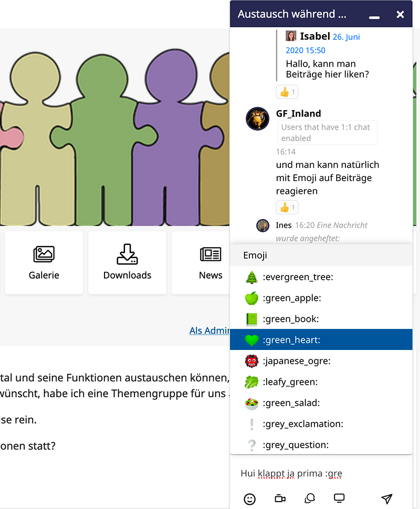Open the emoji picker smiley icon
Viewport: 420px width, 509px height.
click(249, 499)
